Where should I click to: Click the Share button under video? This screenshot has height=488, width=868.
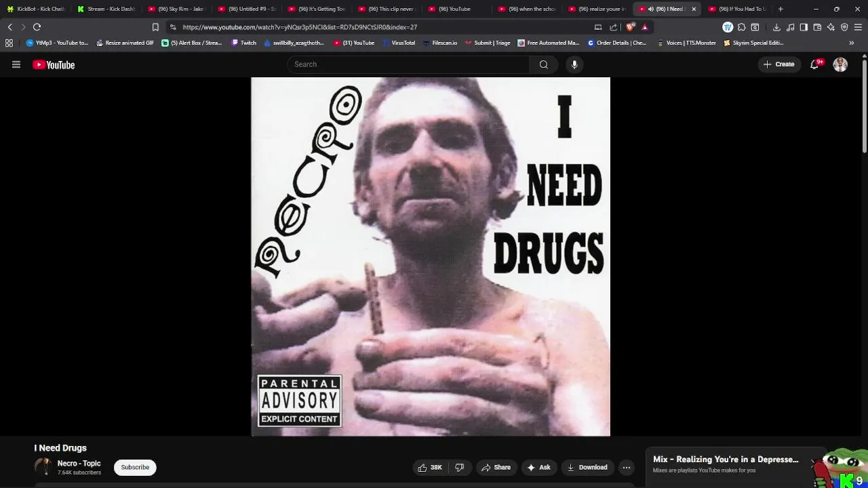(496, 467)
